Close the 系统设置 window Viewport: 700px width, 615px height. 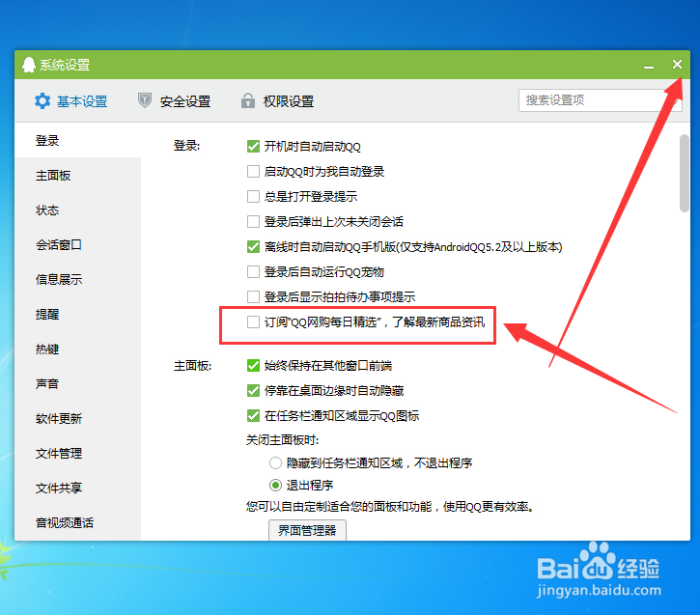(677, 65)
